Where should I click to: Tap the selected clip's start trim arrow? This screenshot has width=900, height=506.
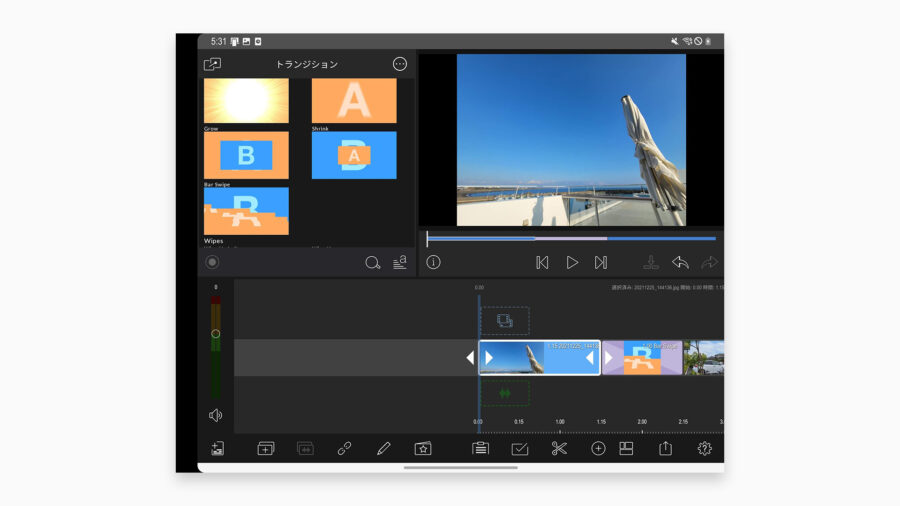tap(489, 357)
